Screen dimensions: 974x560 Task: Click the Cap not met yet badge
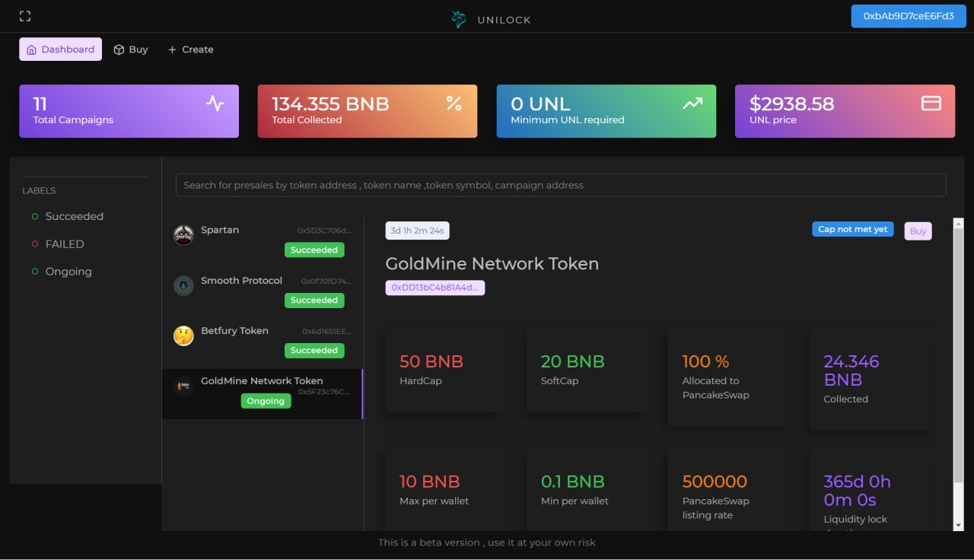pyautogui.click(x=853, y=229)
